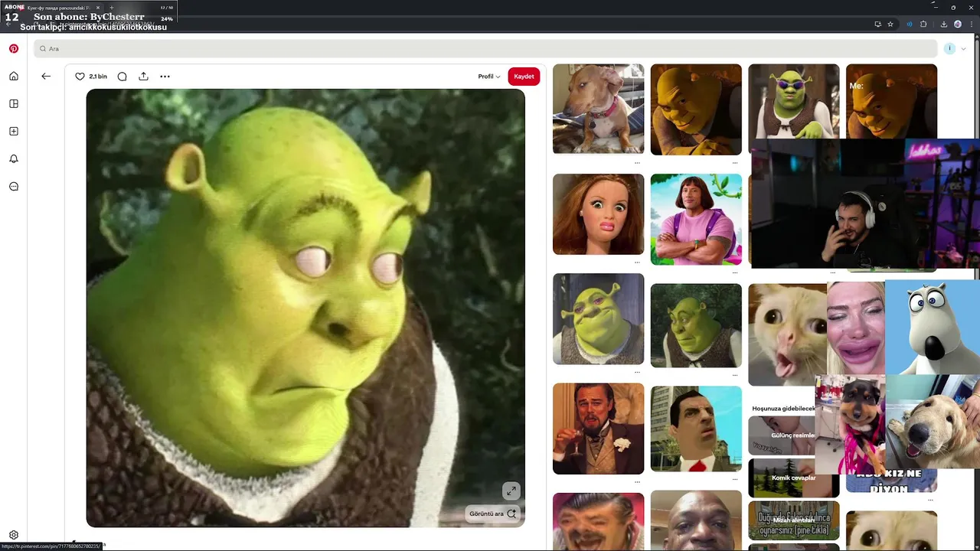Open Chrome extensions puzzle icon
Viewport: 980px width, 551px height.
(x=923, y=24)
